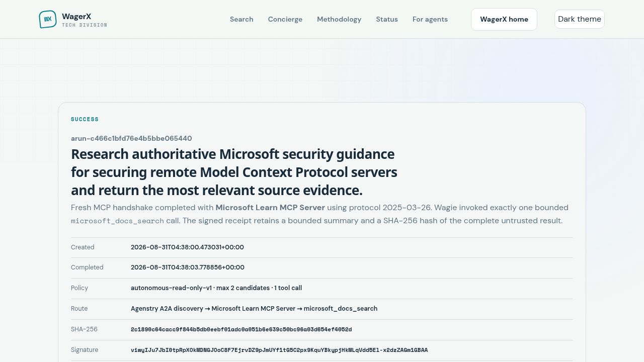
Task: Click the Completed row label
Action: point(87,267)
